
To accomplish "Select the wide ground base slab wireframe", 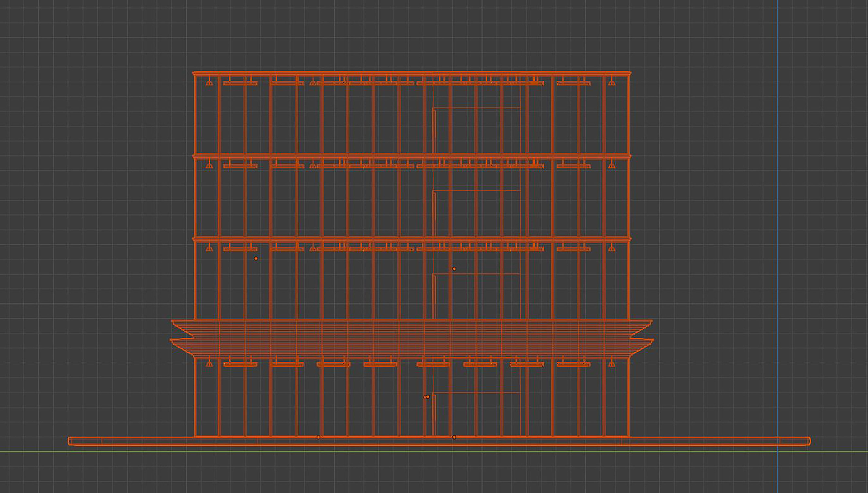I will (439, 441).
